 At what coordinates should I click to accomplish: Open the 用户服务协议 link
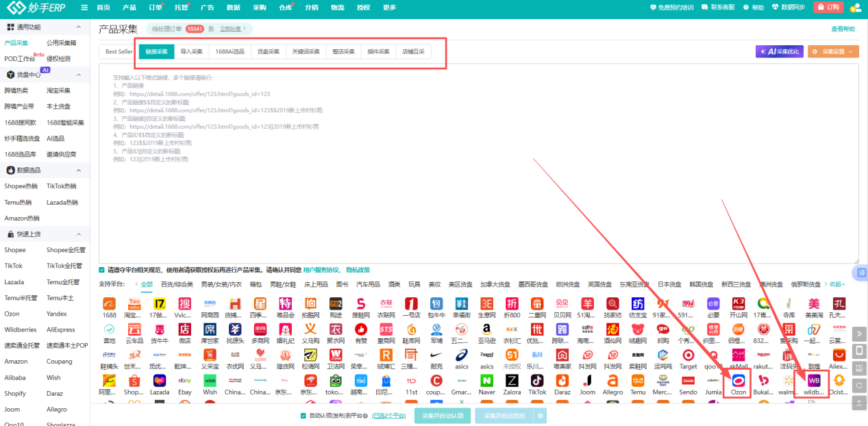(321, 270)
